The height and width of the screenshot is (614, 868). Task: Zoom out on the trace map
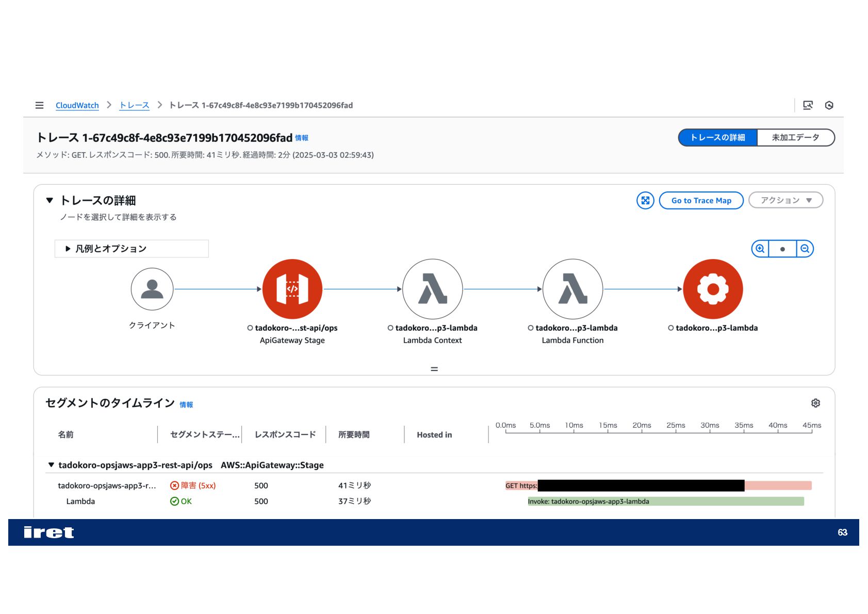click(805, 249)
